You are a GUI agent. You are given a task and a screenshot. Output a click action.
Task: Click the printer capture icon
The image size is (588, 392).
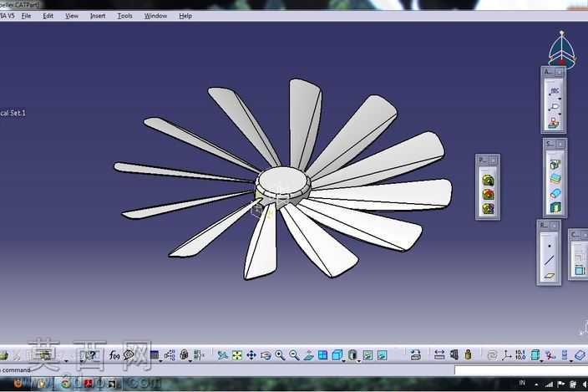pyautogui.click(x=415, y=354)
